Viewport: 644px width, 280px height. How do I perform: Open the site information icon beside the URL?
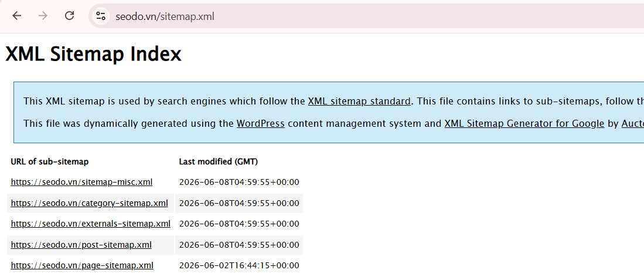[x=101, y=16]
